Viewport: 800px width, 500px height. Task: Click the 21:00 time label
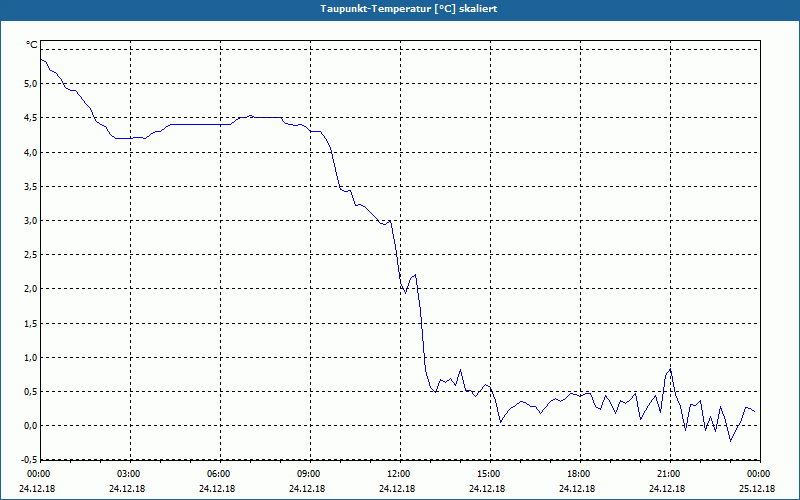click(x=667, y=474)
